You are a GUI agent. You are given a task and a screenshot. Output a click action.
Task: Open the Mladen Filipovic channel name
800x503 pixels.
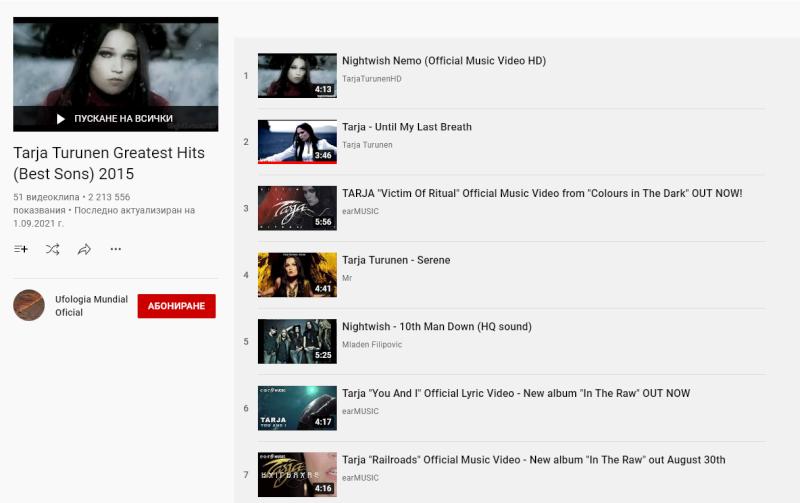[372, 344]
